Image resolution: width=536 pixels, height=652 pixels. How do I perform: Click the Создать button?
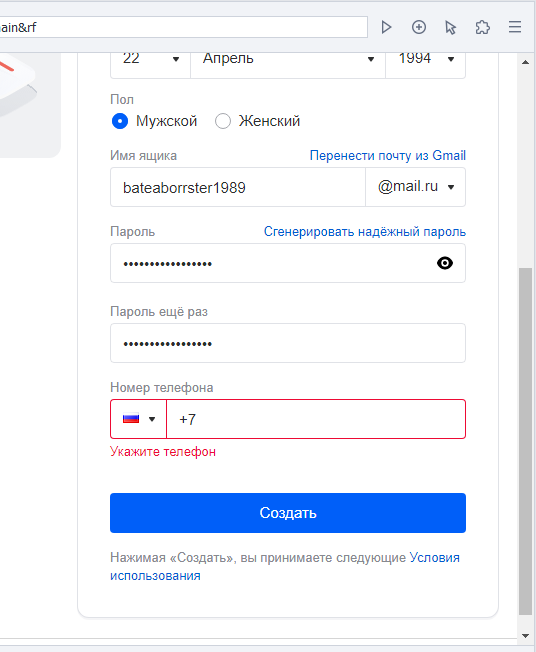coord(288,513)
